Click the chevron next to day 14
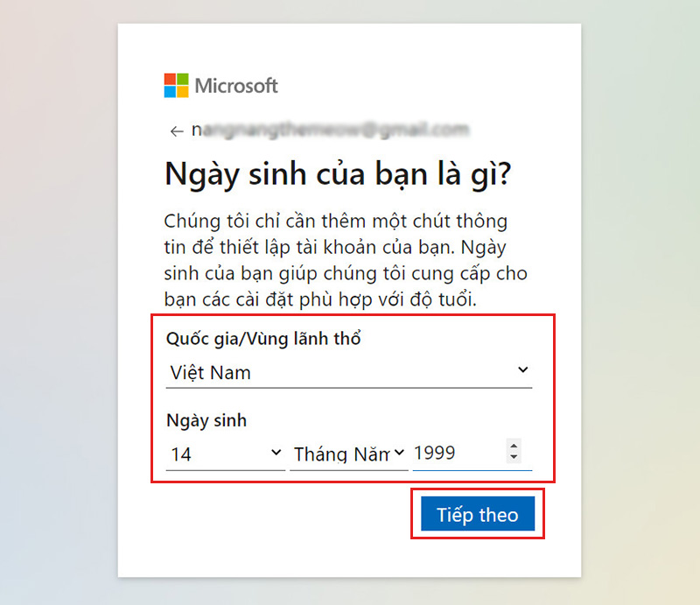 276,453
